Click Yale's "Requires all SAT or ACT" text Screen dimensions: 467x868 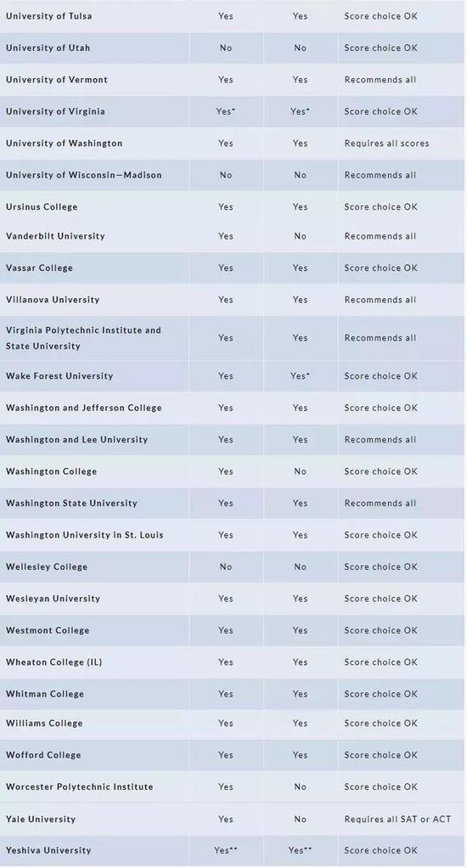click(x=397, y=819)
